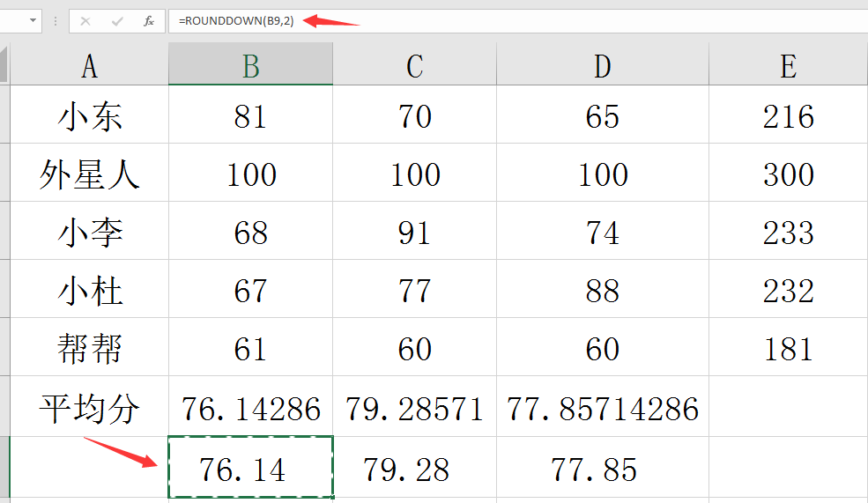Select the corner Select All triangle
Viewport: 868px width, 503px height.
pos(4,64)
